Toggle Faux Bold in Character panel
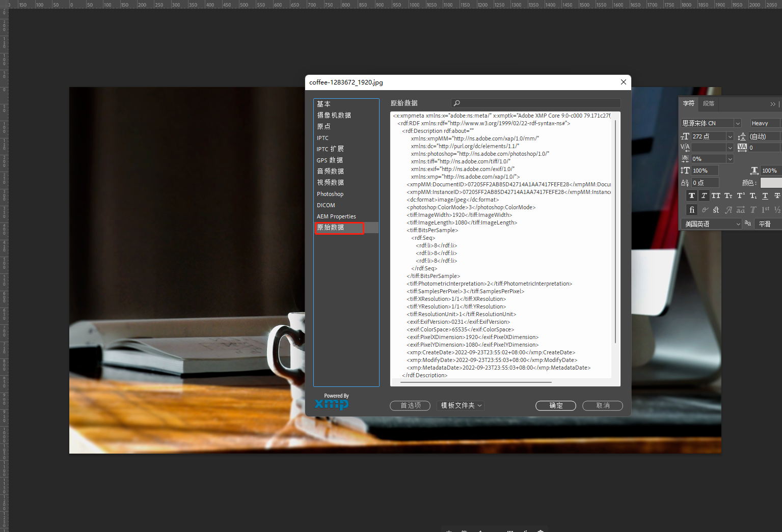 coord(691,195)
